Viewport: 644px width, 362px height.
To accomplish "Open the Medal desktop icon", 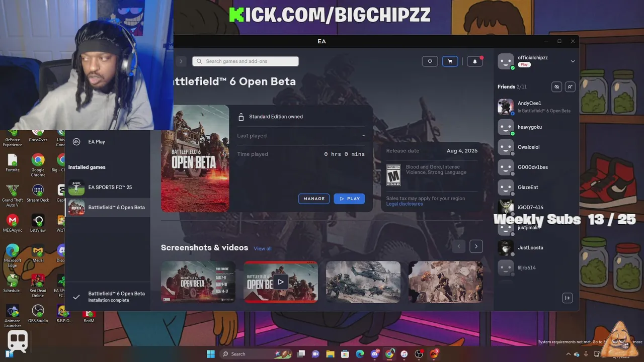I will coord(38,253).
